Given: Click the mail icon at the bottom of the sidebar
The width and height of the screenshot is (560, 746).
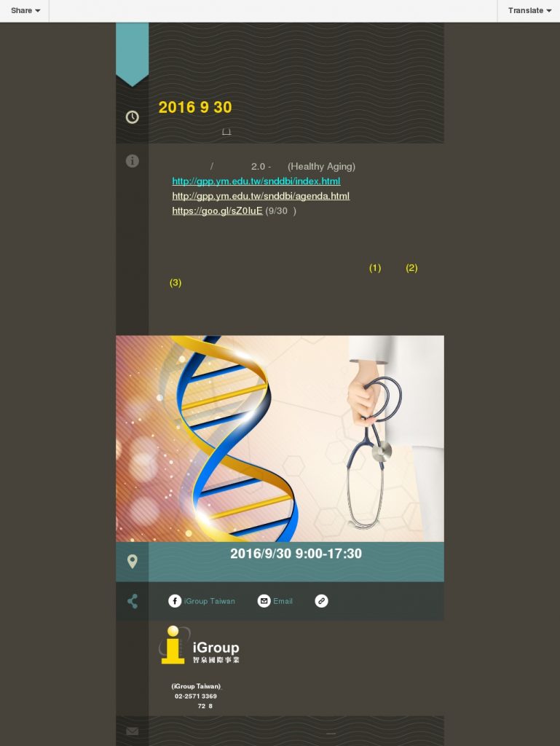Looking at the screenshot, I should [132, 731].
